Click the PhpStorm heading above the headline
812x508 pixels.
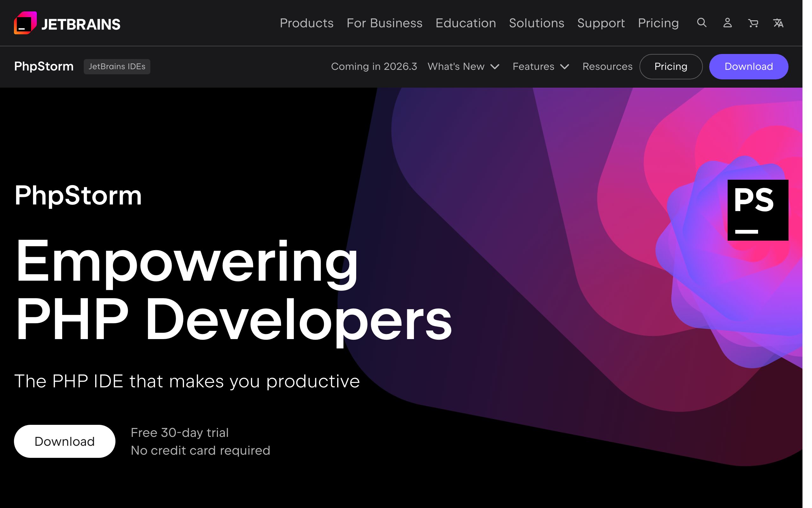tap(78, 196)
